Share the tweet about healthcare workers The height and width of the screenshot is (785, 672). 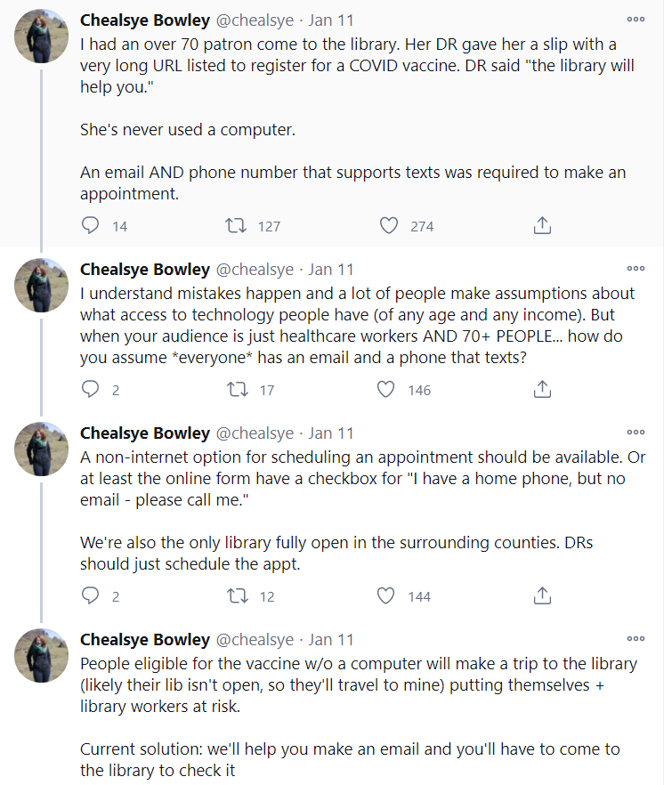[x=542, y=390]
